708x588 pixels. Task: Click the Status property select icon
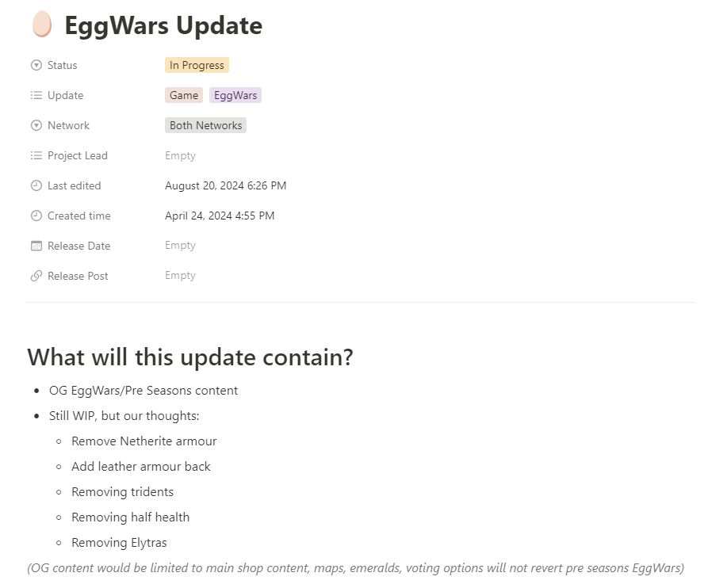[36, 65]
